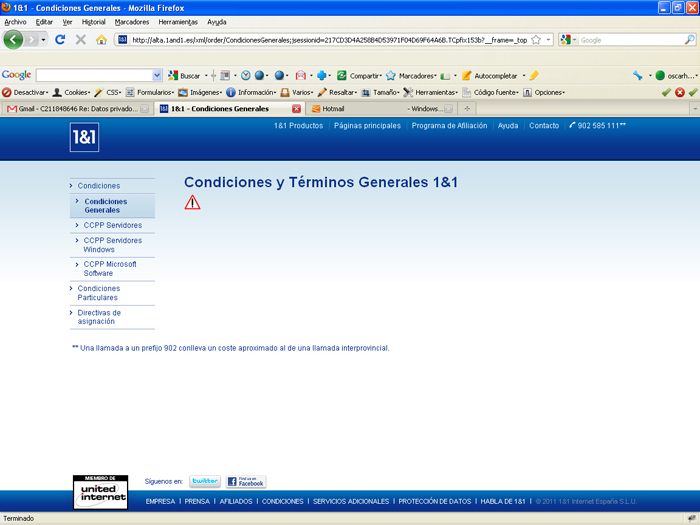700x525 pixels.
Task: Open the Editar menu
Action: (x=44, y=22)
